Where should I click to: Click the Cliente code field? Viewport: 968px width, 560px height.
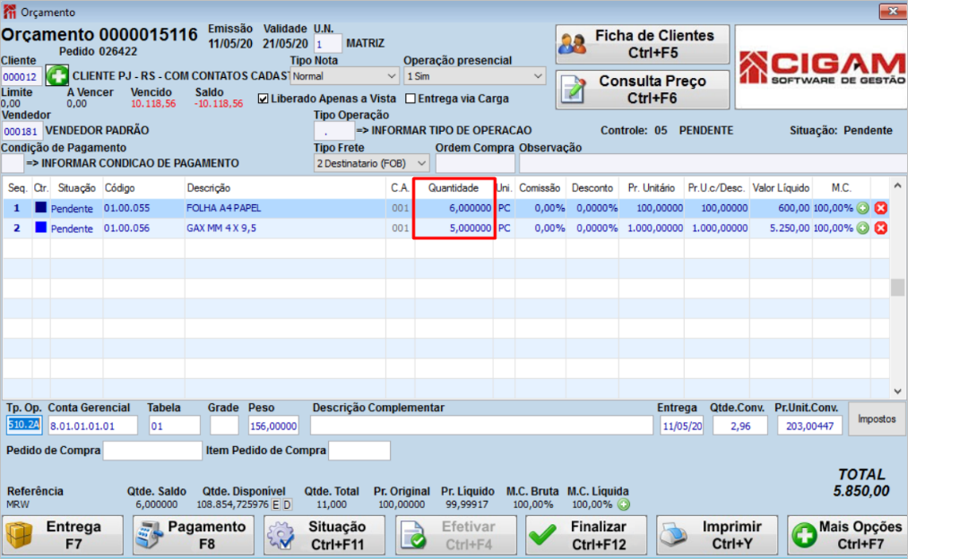[x=22, y=77]
